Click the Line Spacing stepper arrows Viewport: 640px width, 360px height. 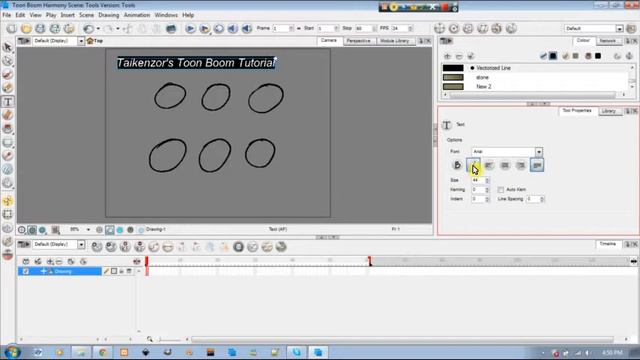coord(542,199)
